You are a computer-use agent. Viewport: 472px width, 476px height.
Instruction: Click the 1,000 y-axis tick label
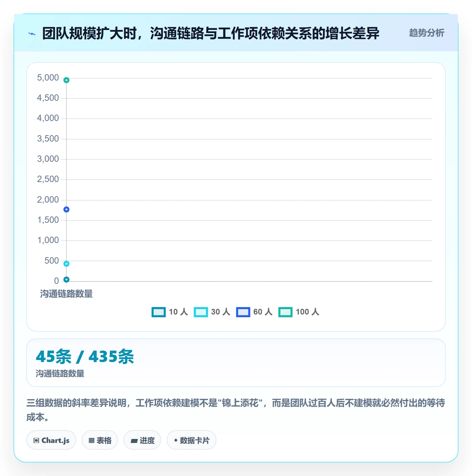coord(48,240)
